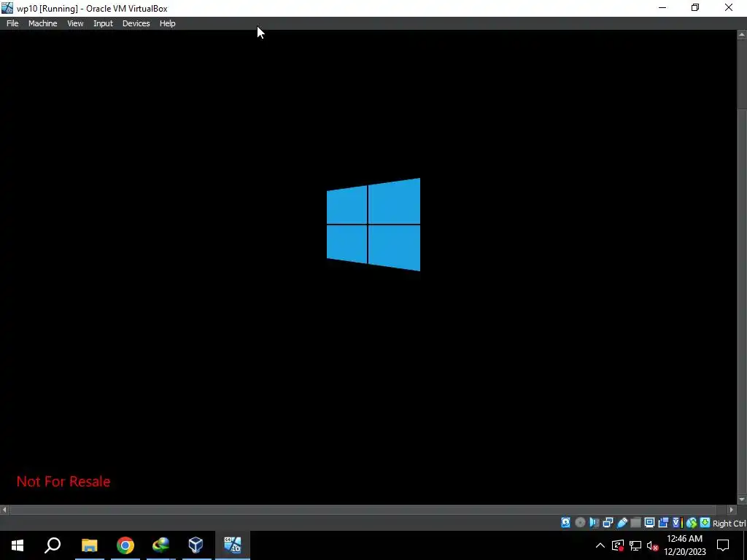The width and height of the screenshot is (747, 560).
Task: Click the muted volume tray icon
Action: tap(653, 545)
